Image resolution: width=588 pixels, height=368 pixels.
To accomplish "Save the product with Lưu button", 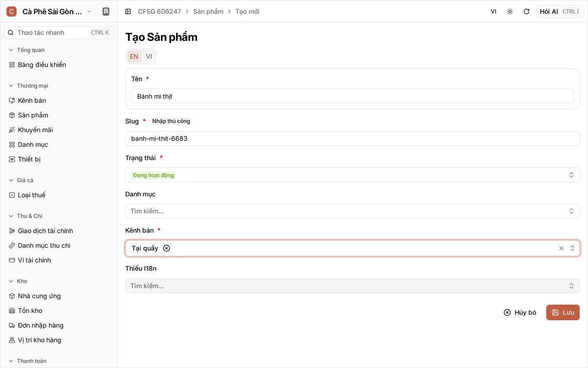I will tap(563, 312).
